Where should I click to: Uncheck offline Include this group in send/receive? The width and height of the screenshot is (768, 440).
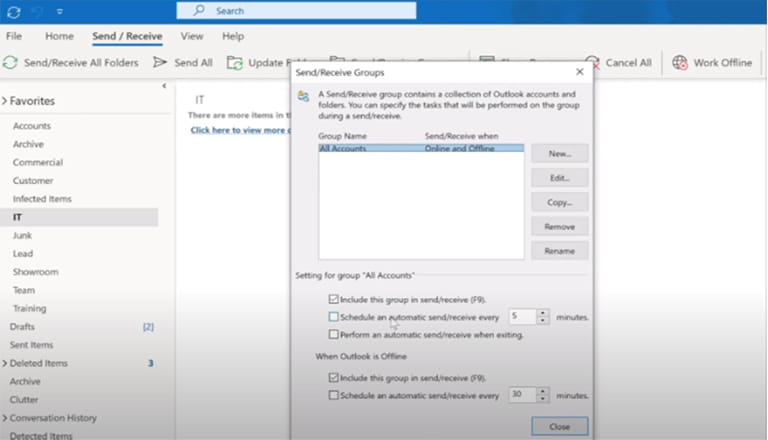pyautogui.click(x=334, y=377)
